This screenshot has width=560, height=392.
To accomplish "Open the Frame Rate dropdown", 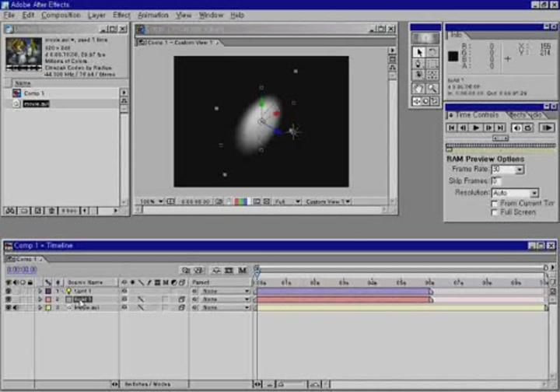I will (520, 170).
